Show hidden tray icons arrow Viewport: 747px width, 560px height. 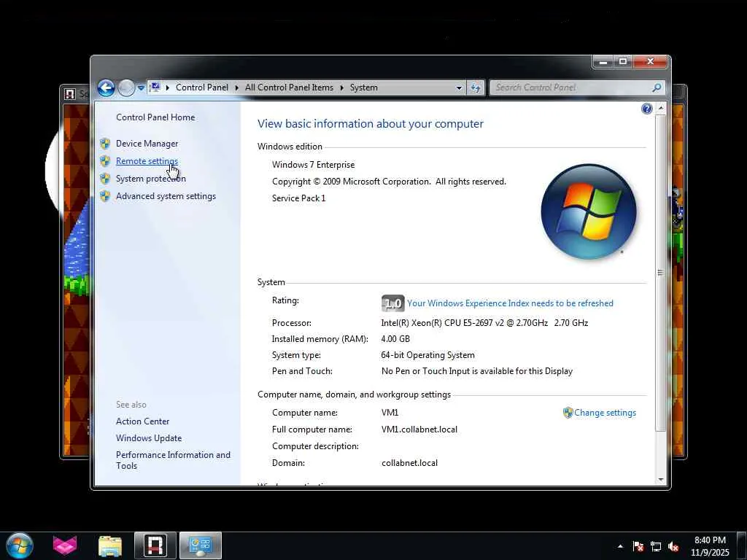(620, 546)
